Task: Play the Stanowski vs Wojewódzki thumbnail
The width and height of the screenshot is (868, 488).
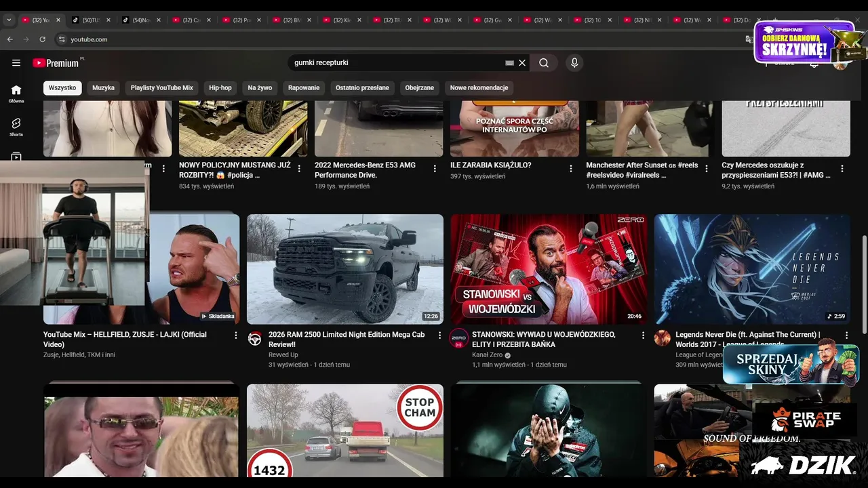Action: tap(549, 269)
